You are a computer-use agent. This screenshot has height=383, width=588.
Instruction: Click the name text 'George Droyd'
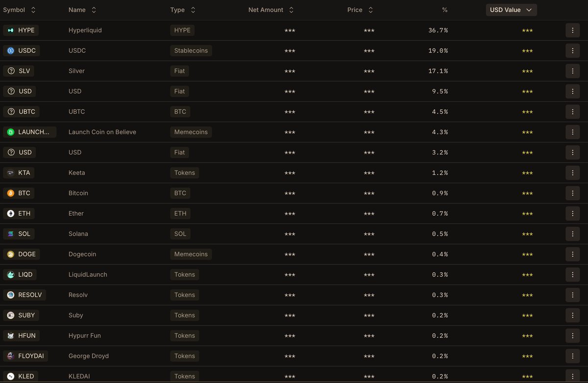coord(89,356)
